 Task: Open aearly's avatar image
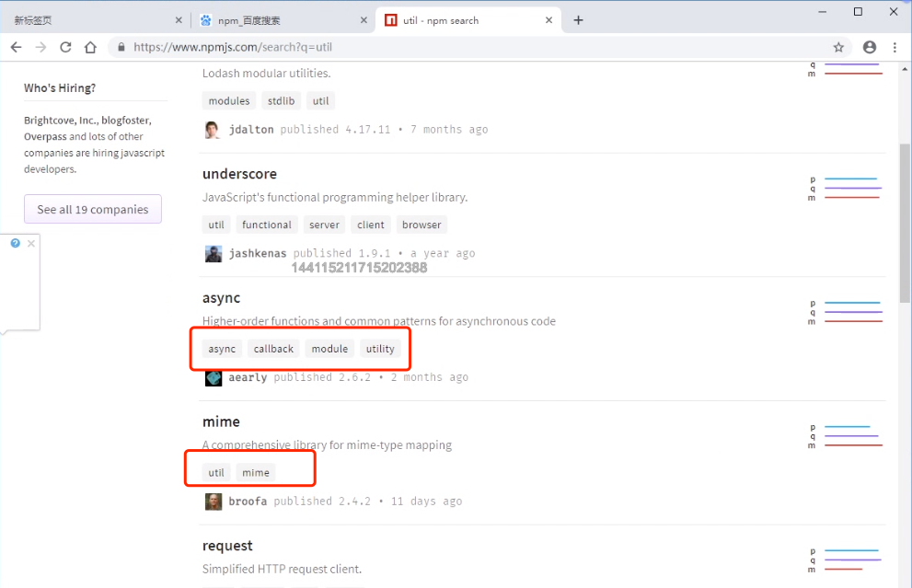point(213,377)
